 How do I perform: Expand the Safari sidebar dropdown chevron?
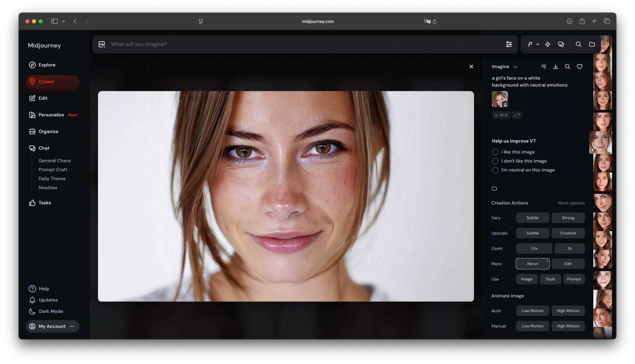63,21
